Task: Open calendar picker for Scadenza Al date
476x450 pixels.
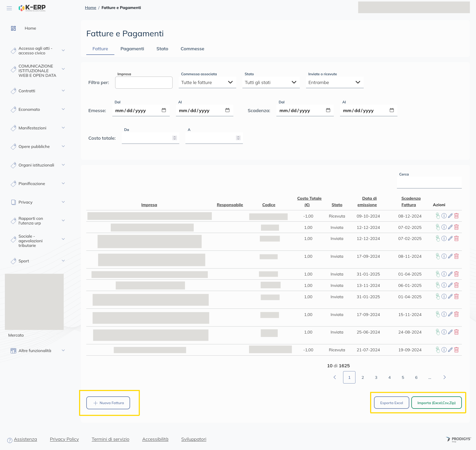Action: click(x=392, y=110)
